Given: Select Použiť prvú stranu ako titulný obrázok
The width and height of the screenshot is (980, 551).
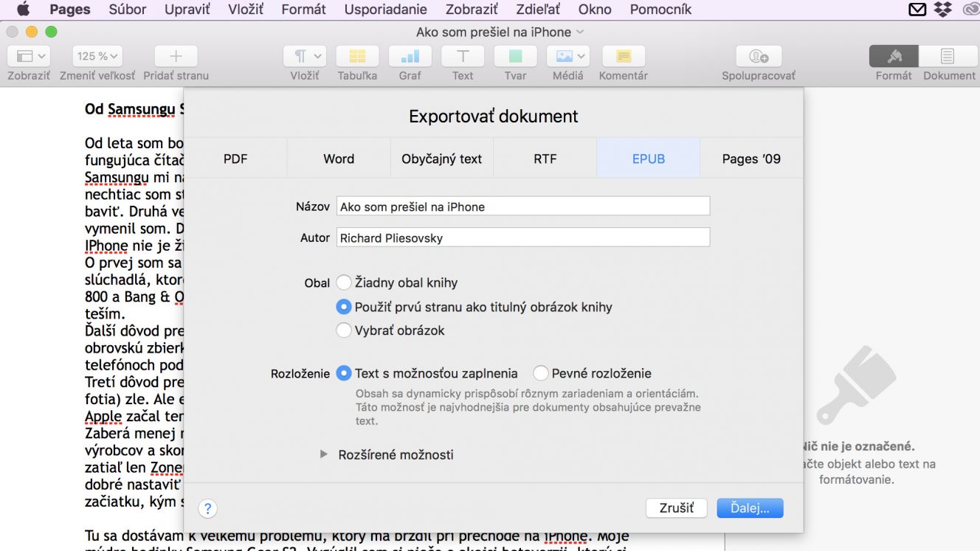Looking at the screenshot, I should [x=344, y=307].
